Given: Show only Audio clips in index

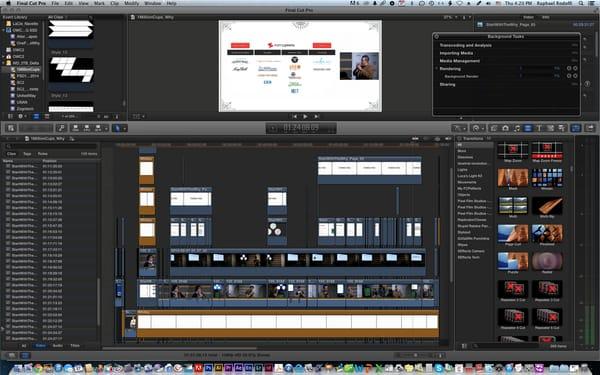Looking at the screenshot, I should point(57,346).
